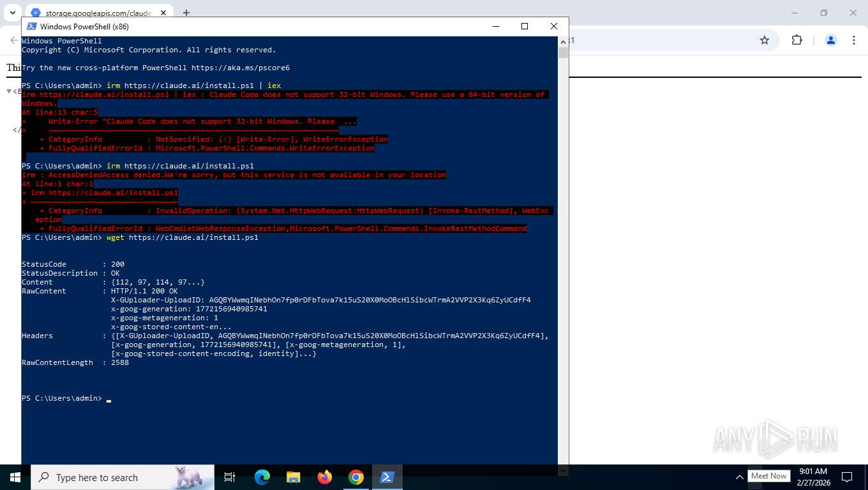Launch Firefox from the taskbar

pyautogui.click(x=325, y=477)
